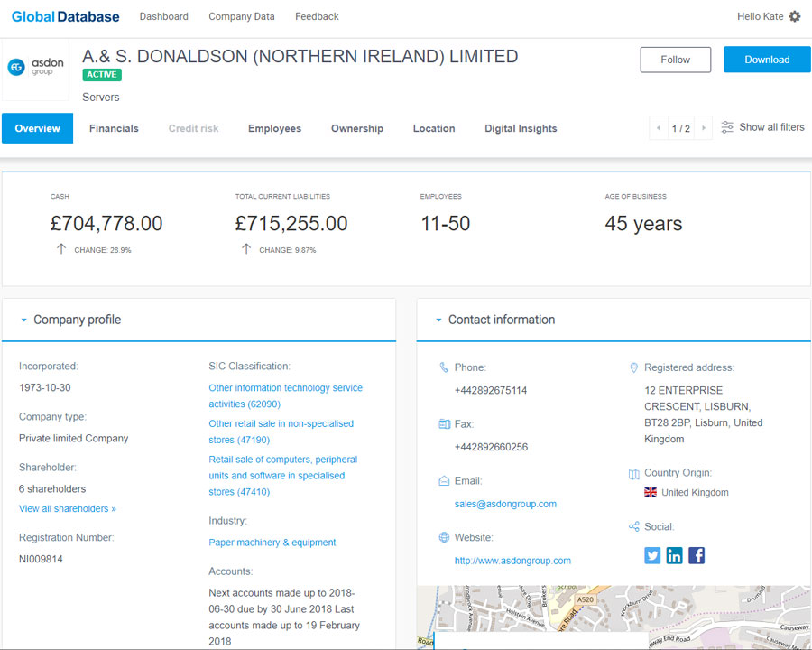
Task: Open the LinkedIn social icon
Action: tap(674, 555)
